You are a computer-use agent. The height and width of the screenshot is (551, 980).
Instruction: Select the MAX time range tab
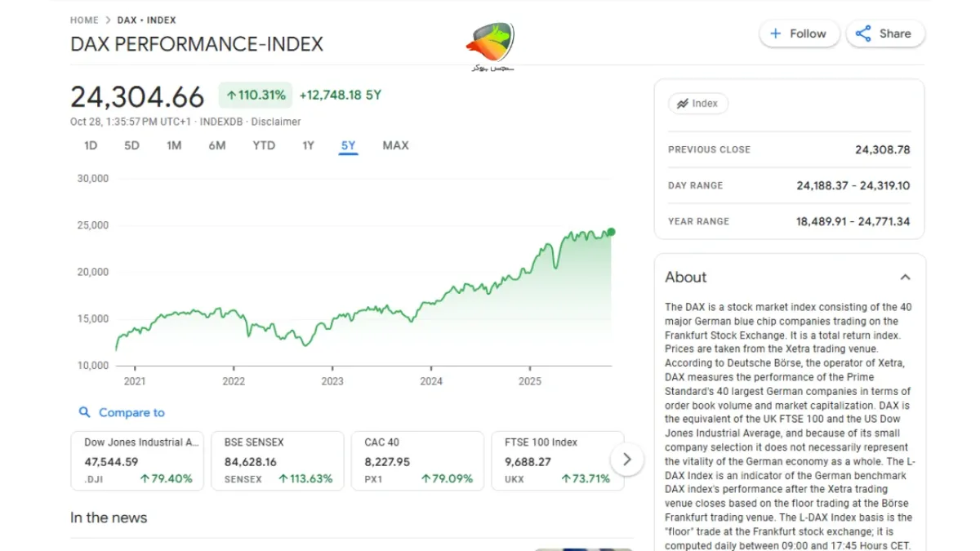[395, 145]
